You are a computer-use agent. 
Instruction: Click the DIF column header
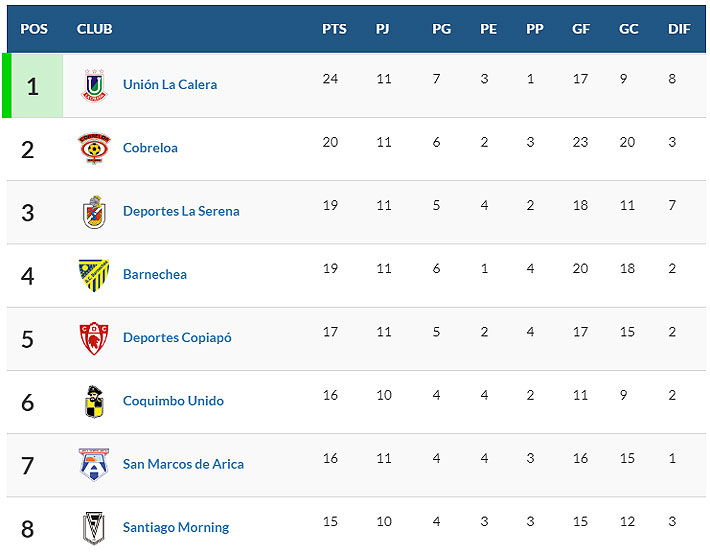click(679, 29)
